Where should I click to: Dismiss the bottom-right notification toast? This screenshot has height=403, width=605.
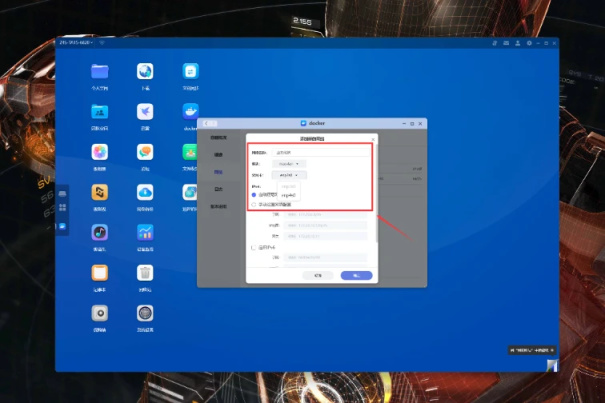552,351
